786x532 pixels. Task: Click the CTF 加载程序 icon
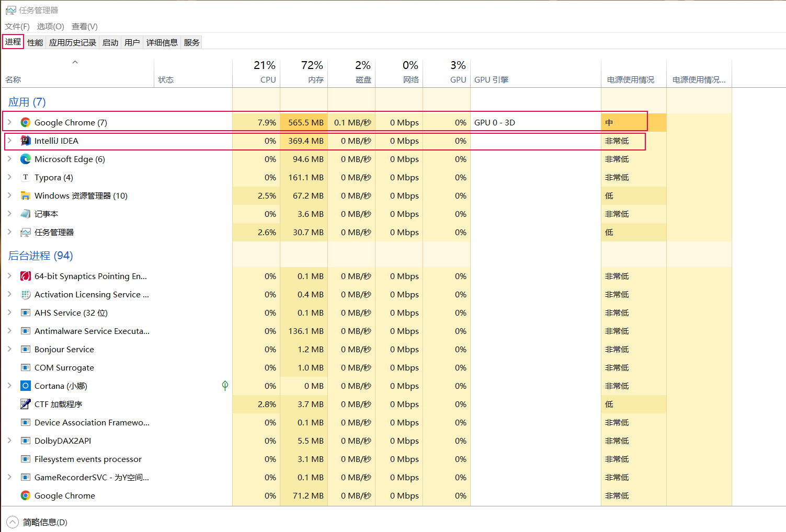[25, 404]
